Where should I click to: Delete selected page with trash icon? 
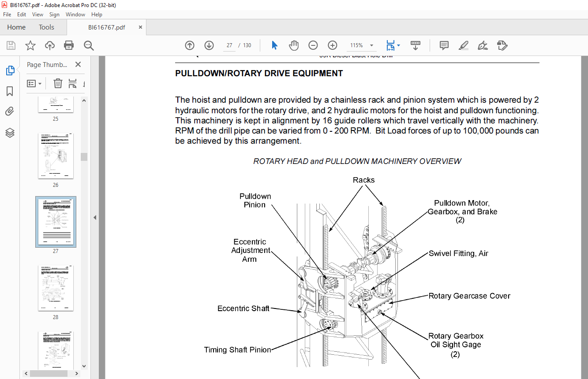58,83
